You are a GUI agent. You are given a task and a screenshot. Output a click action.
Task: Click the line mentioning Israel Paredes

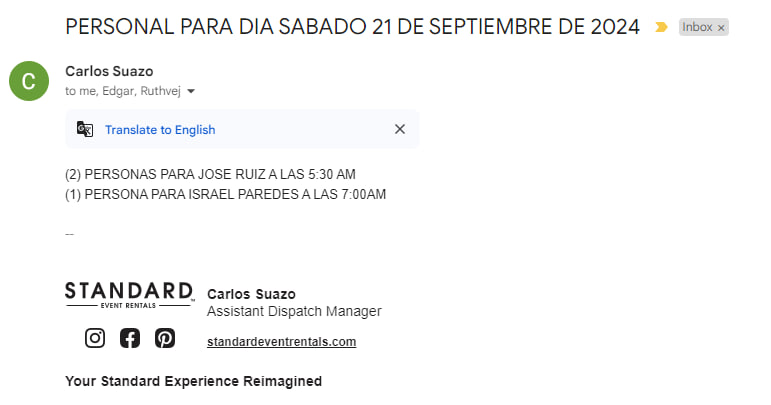(x=225, y=193)
